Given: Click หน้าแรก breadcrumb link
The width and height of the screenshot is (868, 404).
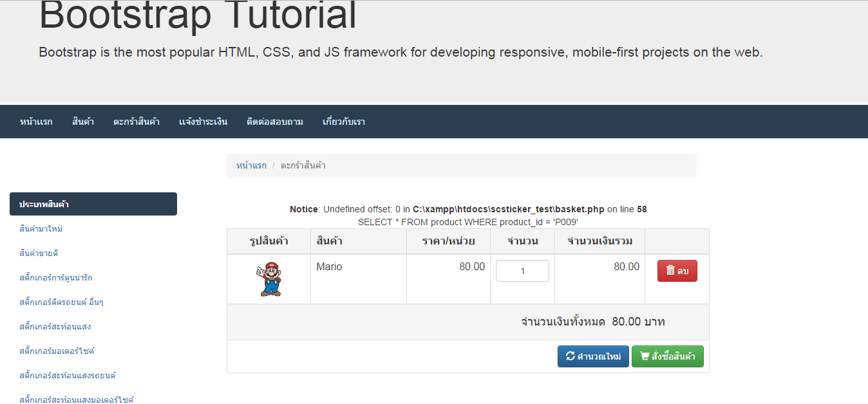Looking at the screenshot, I should click(x=251, y=165).
